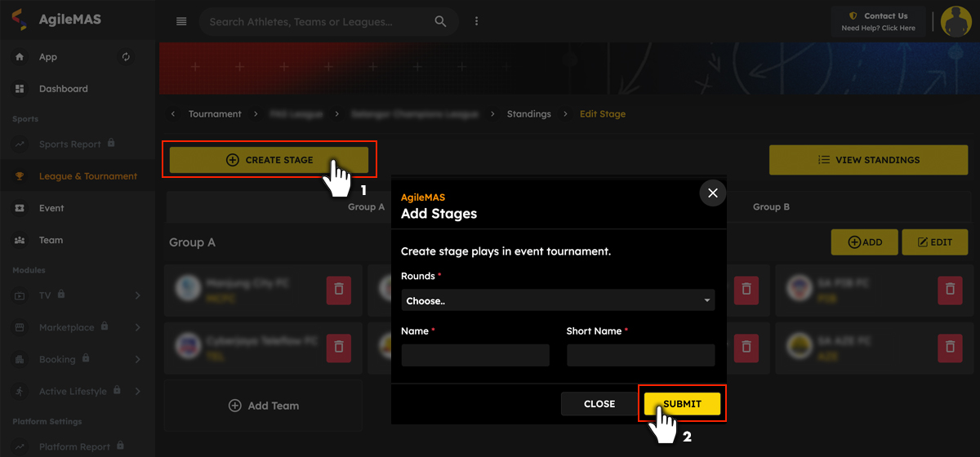This screenshot has height=457, width=980.
Task: Open the vertical three-dot options menu
Action: click(477, 22)
